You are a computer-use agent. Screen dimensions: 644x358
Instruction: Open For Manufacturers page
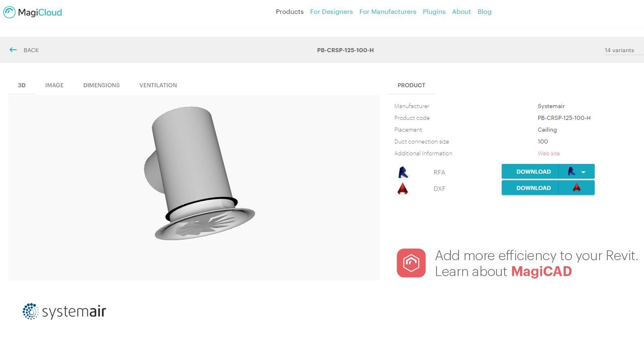click(388, 12)
